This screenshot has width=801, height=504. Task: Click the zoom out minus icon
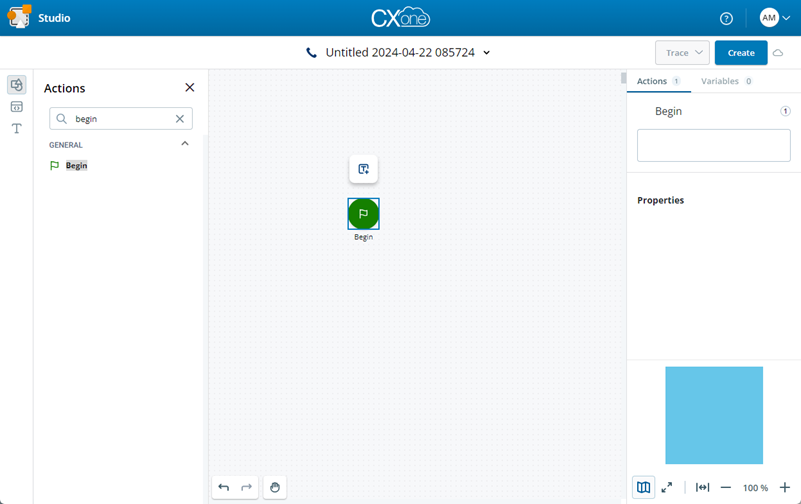726,487
